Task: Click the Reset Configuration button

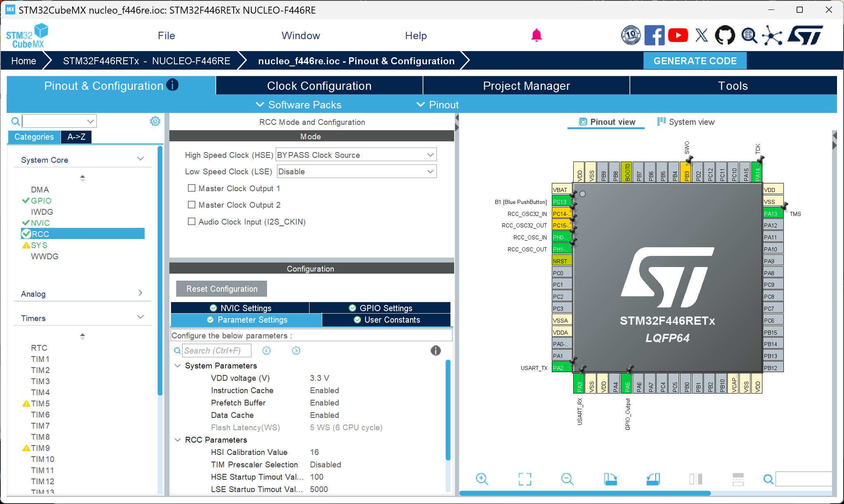Action: (x=222, y=289)
